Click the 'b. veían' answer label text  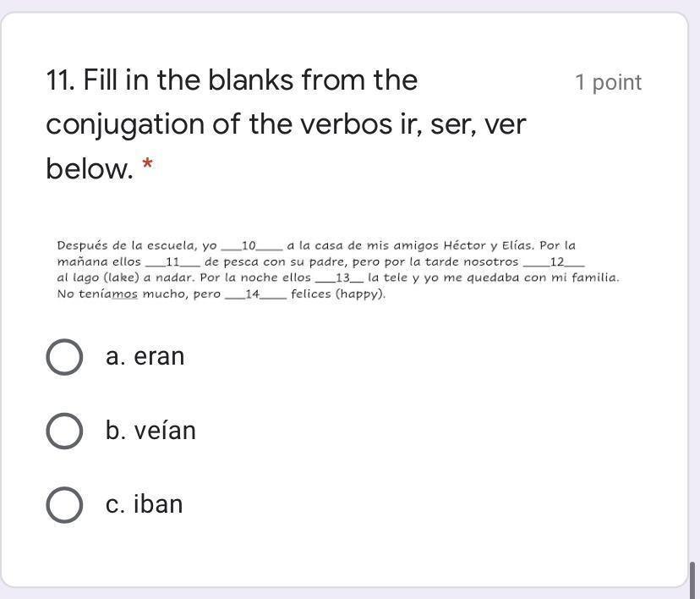click(150, 430)
